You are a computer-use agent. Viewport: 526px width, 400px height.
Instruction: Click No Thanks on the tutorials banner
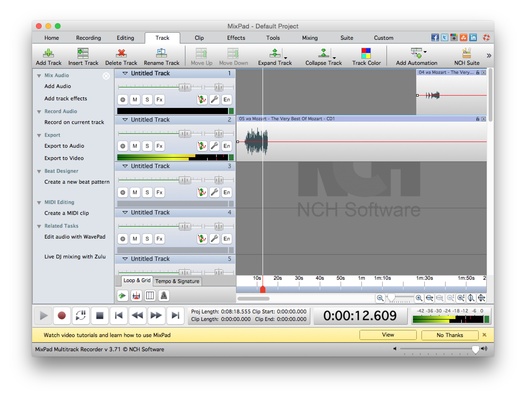pyautogui.click(x=450, y=335)
